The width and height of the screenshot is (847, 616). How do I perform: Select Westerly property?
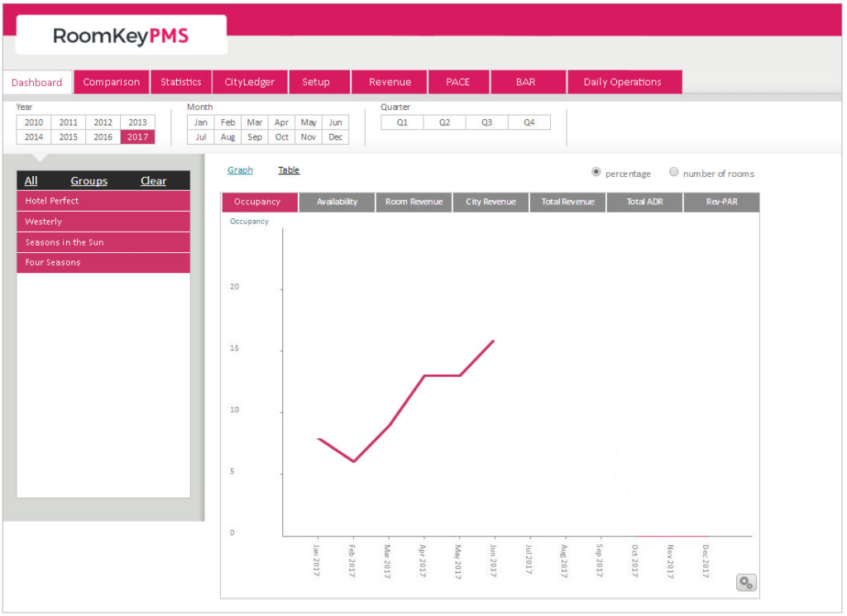pos(103,222)
